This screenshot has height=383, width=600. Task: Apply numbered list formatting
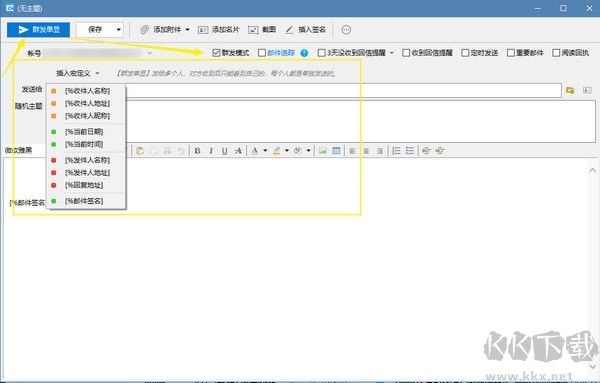coord(396,151)
